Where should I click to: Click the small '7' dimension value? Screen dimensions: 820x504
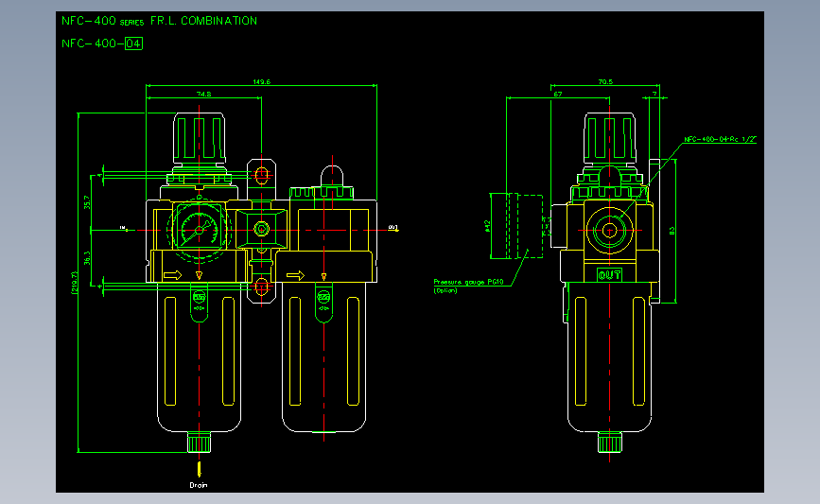pyautogui.click(x=654, y=95)
